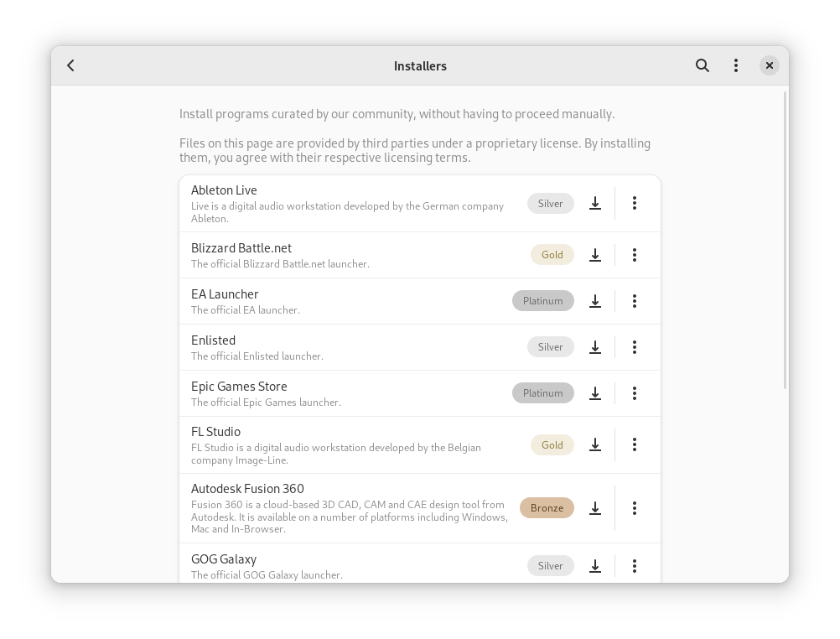Click the Gold badge on Blizzard Battle.net

coord(552,254)
